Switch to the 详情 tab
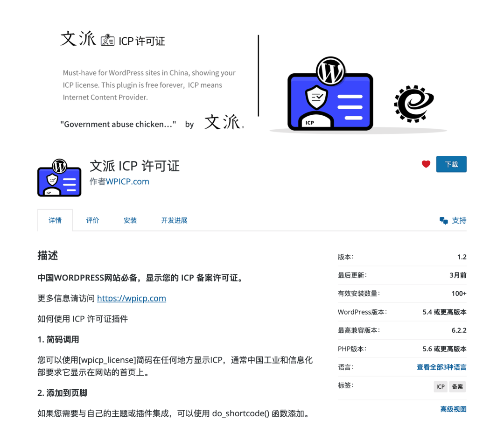Image resolution: width=504 pixels, height=434 pixels. 55,220
